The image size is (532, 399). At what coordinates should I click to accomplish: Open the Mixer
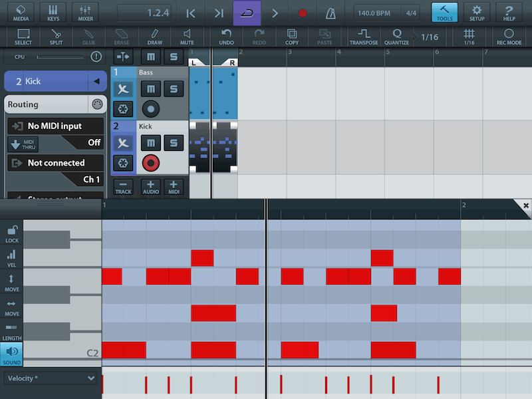[85, 13]
